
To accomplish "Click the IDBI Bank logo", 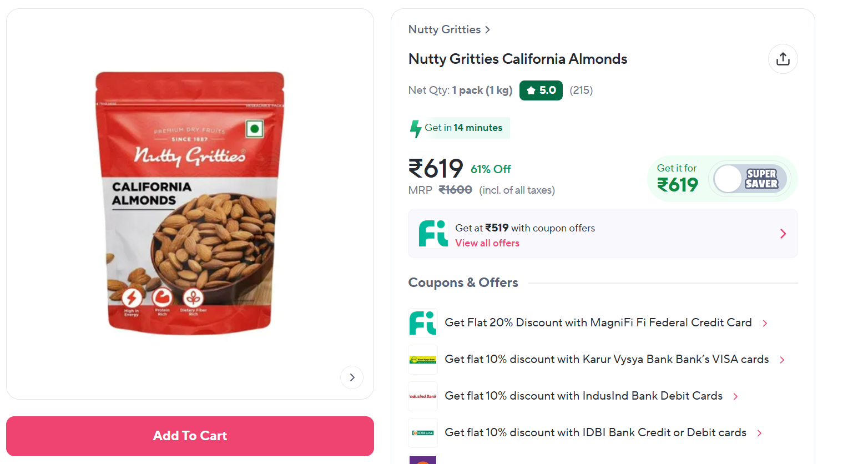I will 423,433.
